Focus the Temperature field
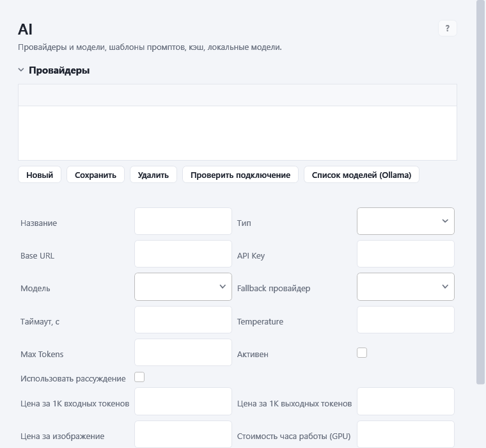The image size is (486, 448). pyautogui.click(x=405, y=320)
